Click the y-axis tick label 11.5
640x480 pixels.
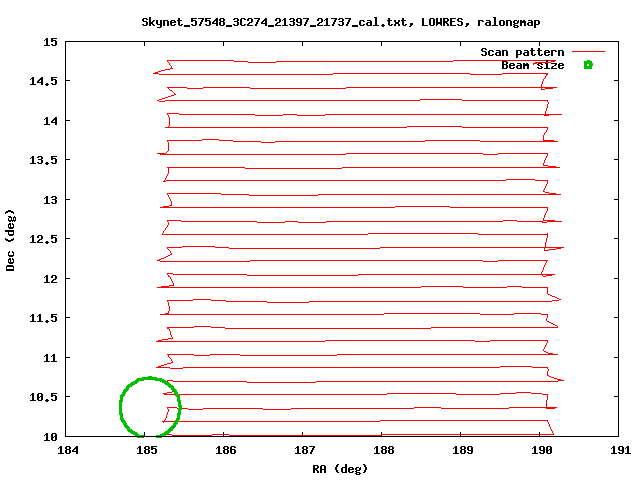coord(44,318)
